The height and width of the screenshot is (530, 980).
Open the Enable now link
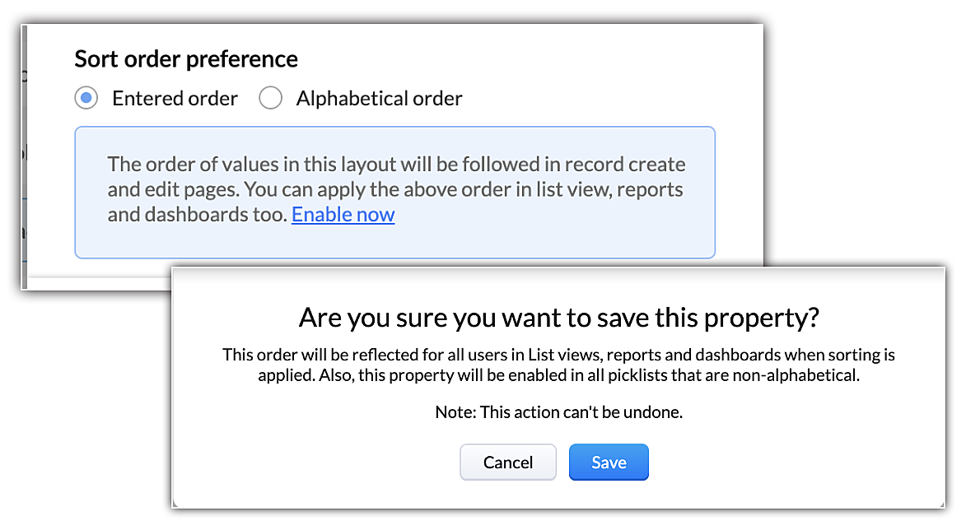click(343, 215)
